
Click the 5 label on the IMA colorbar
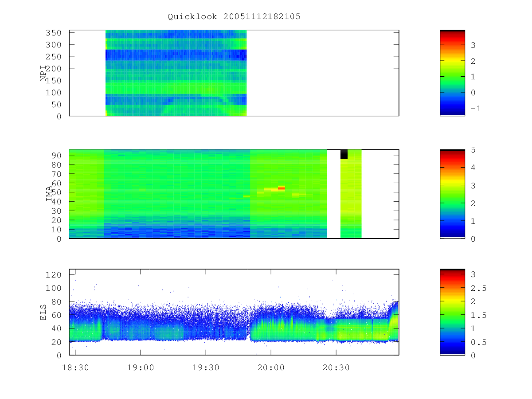(x=473, y=150)
